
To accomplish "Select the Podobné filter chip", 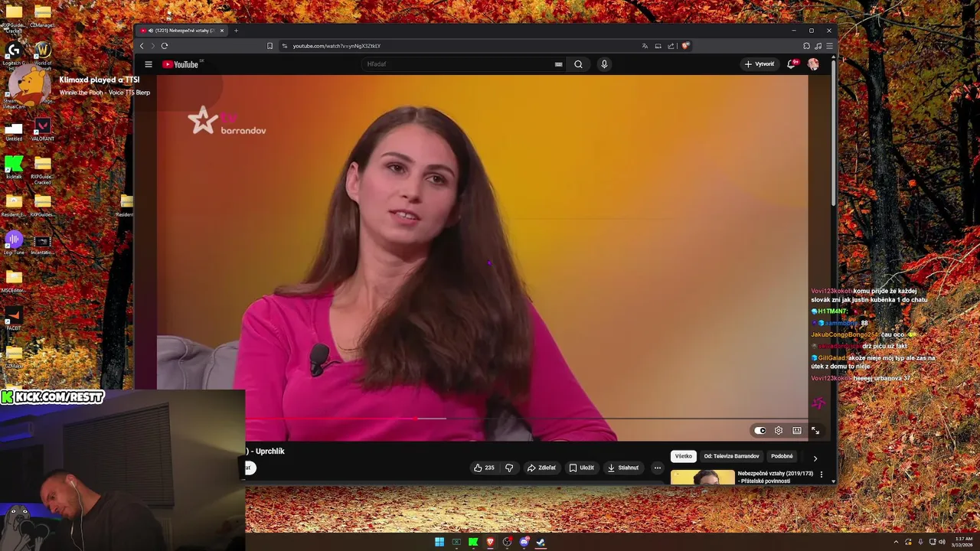I will (782, 456).
